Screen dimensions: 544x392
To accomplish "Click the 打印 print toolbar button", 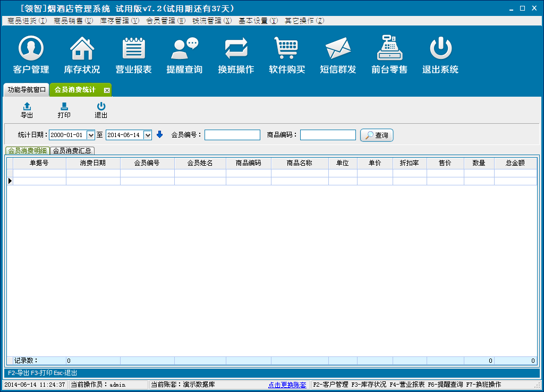I will click(64, 110).
